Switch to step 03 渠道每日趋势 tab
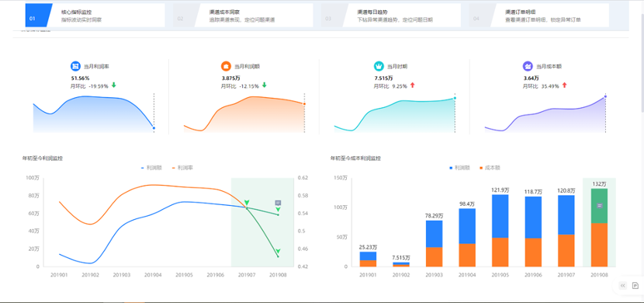This screenshot has height=303, width=644. click(x=391, y=16)
